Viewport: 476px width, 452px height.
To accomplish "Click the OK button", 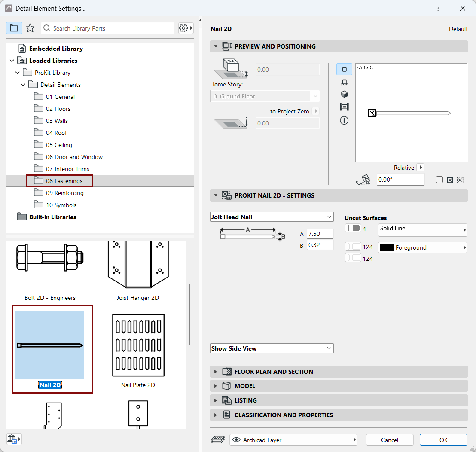I will [443, 440].
